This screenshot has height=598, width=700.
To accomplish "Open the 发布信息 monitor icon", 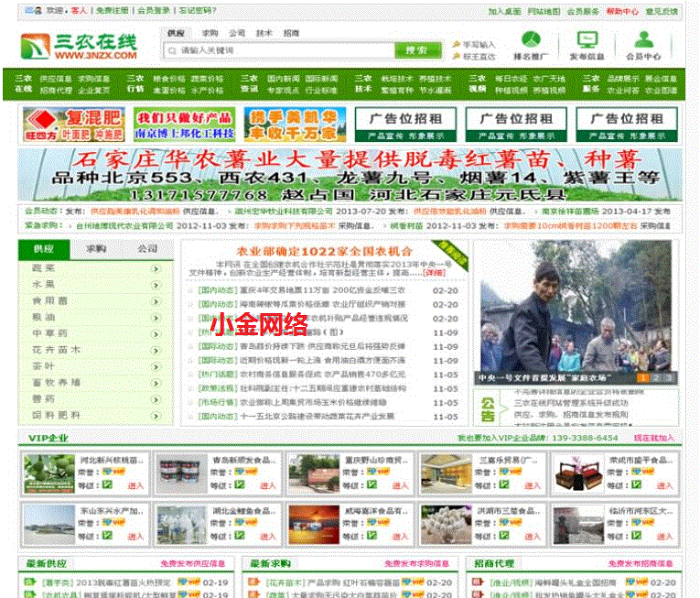I will (x=586, y=40).
